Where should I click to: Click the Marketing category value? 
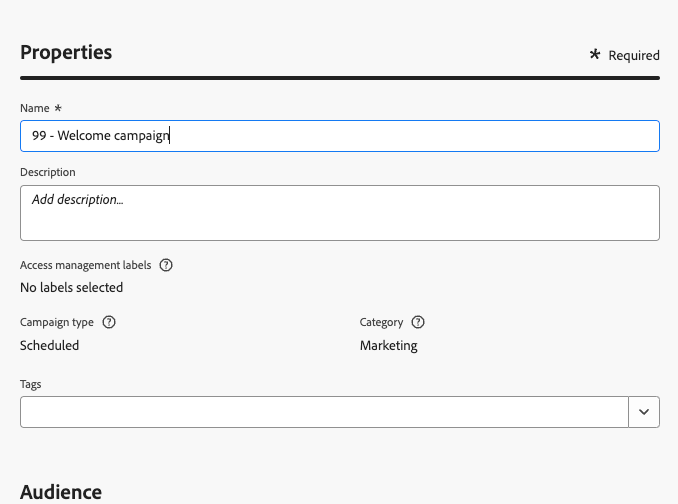[388, 345]
